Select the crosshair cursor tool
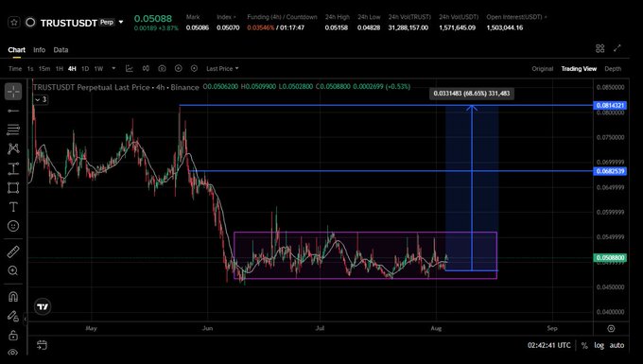Viewport: 643px width, 364px height. tap(13, 92)
